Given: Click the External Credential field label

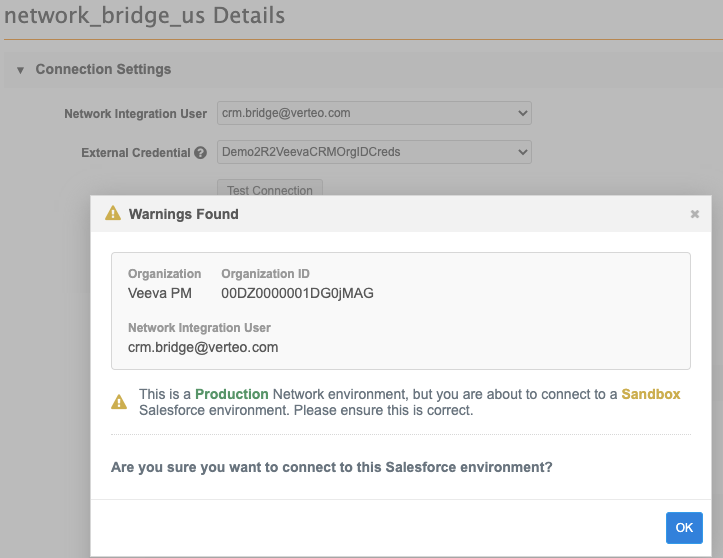Looking at the screenshot, I should coord(135,153).
